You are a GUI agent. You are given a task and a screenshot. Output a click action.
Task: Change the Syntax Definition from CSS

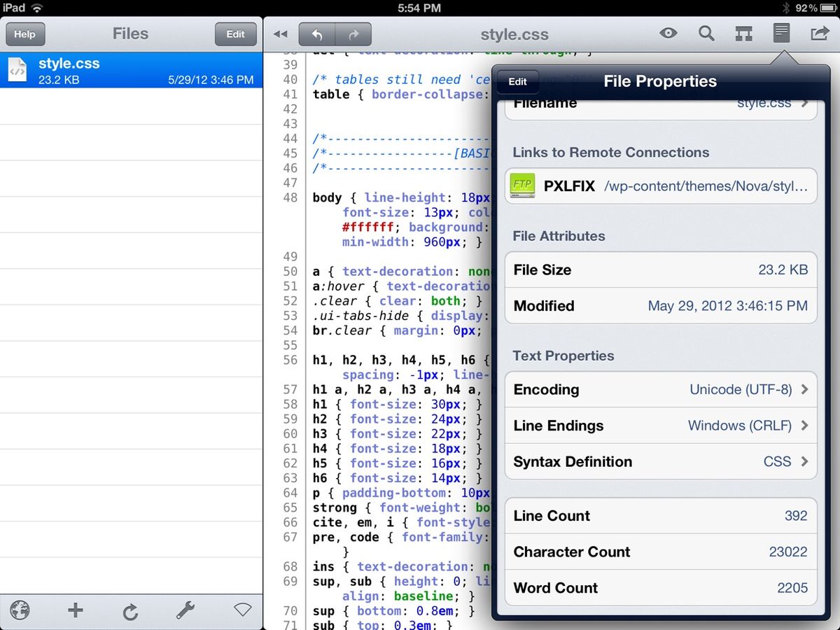pos(660,461)
